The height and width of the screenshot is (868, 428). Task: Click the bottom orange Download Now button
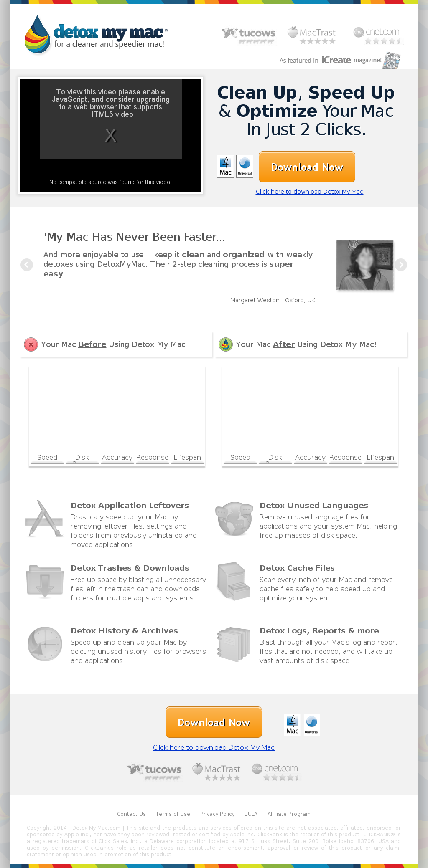pyautogui.click(x=214, y=722)
